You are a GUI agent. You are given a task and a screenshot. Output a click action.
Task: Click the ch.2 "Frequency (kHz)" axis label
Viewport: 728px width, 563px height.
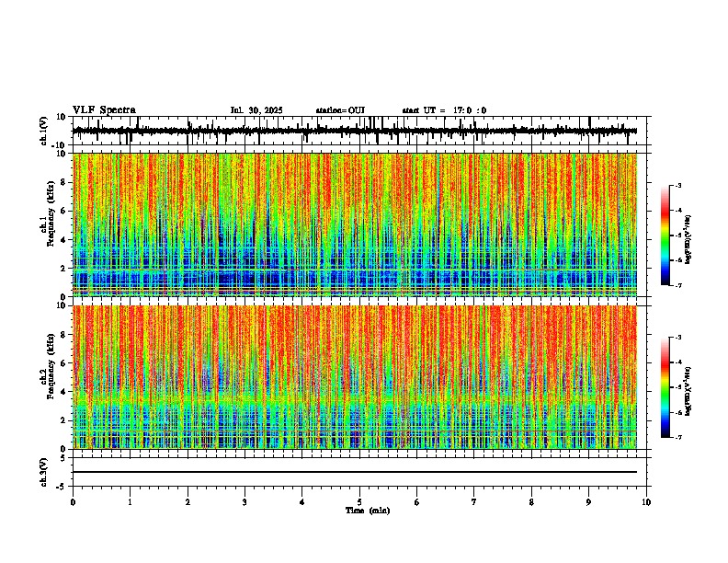coord(51,366)
